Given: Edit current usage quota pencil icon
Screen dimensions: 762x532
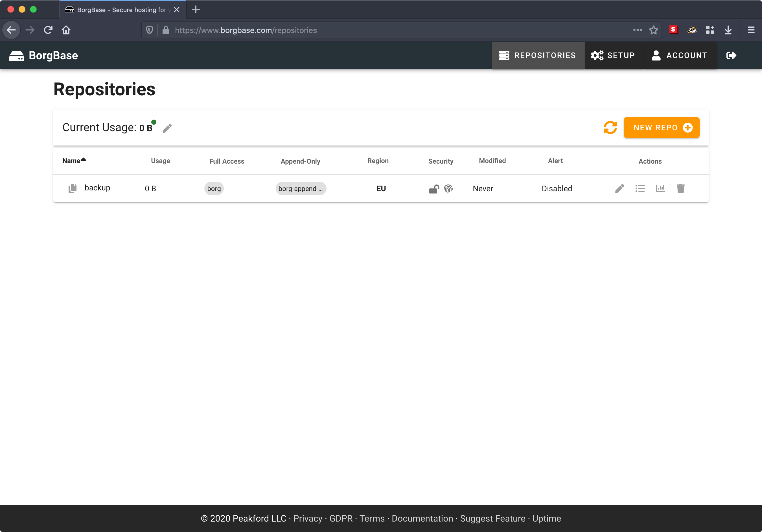Looking at the screenshot, I should pos(167,128).
